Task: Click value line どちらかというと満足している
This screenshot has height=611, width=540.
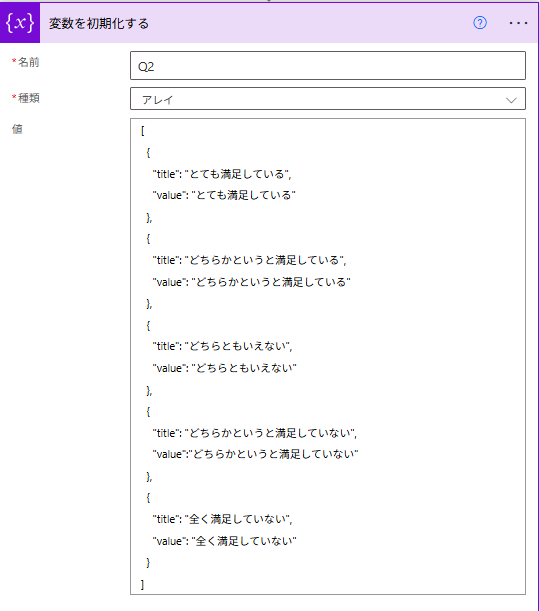Action: click(251, 282)
